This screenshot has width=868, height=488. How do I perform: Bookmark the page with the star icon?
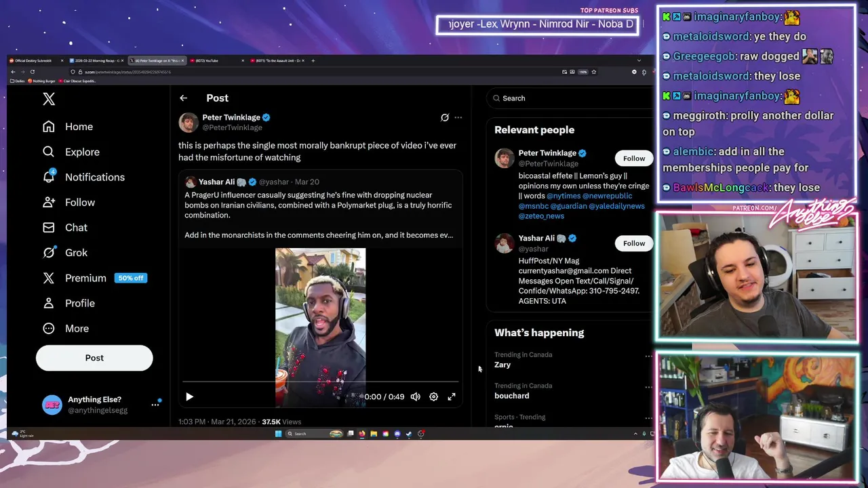(x=594, y=72)
